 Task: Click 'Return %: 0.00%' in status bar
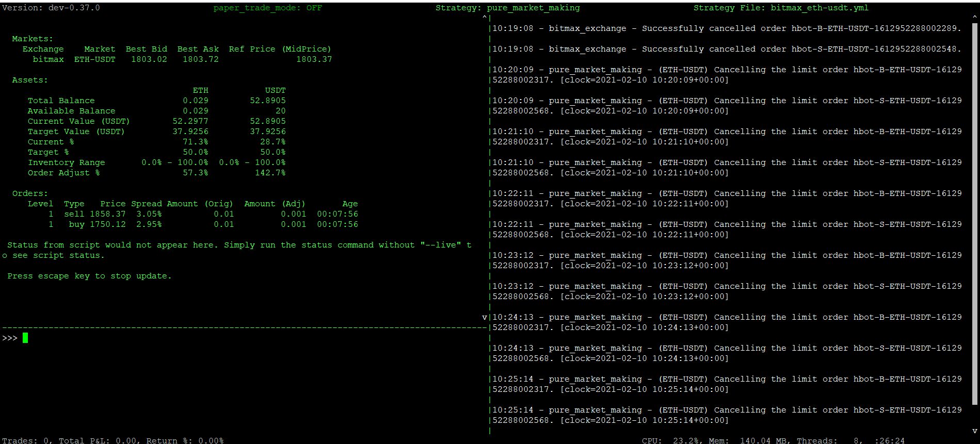pos(185,440)
